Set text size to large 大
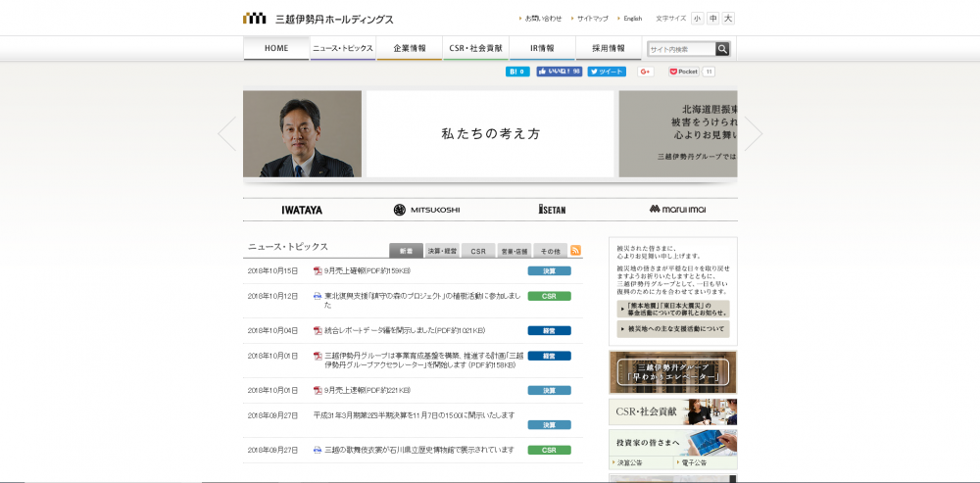980x483 pixels. 728,19
